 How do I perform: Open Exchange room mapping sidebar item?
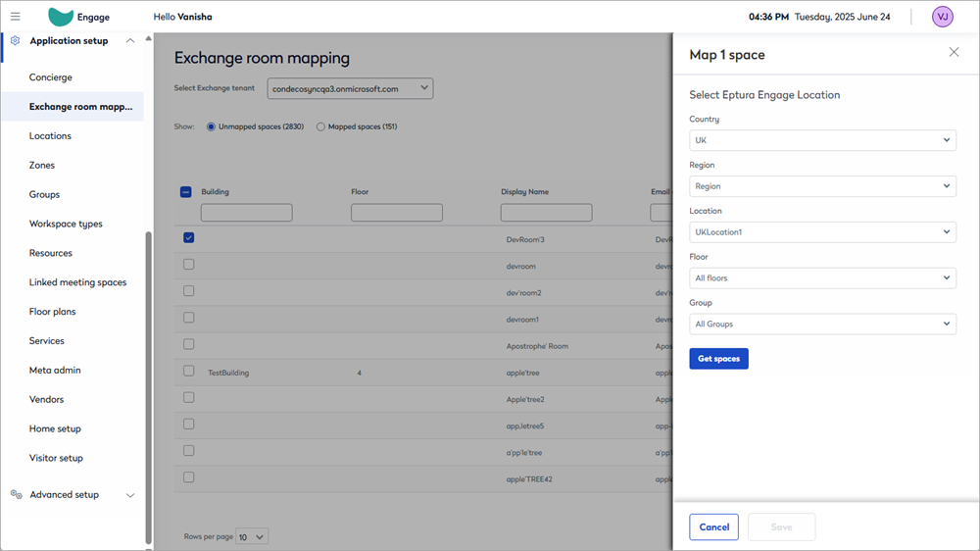coord(73,106)
